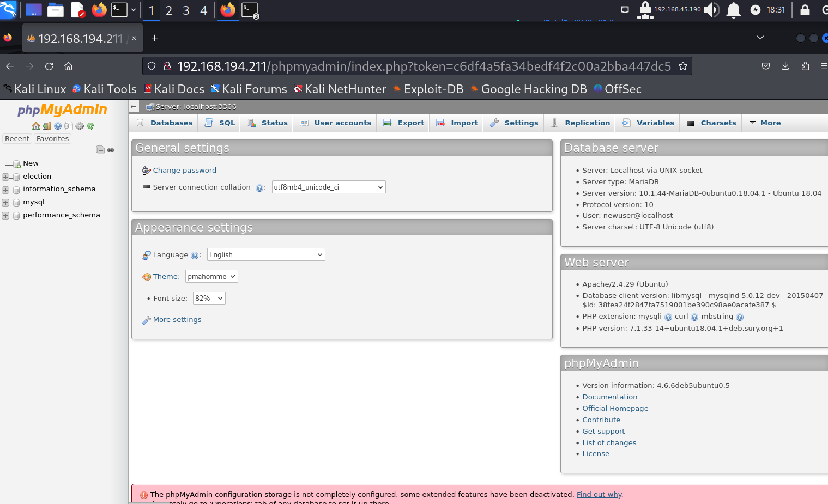Open the Settings tab
The image size is (828, 504).
click(x=514, y=123)
